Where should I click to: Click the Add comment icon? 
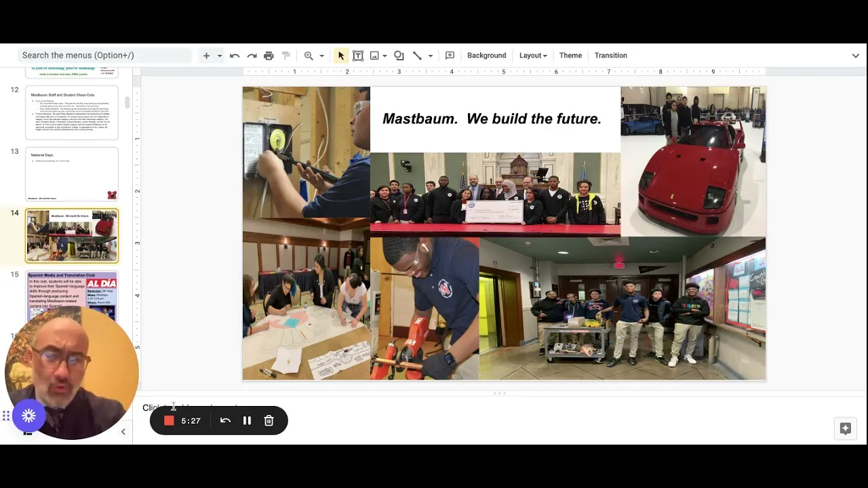pyautogui.click(x=450, y=56)
